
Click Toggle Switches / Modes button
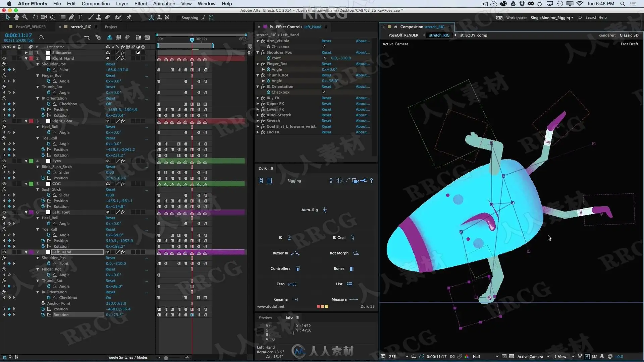127,357
